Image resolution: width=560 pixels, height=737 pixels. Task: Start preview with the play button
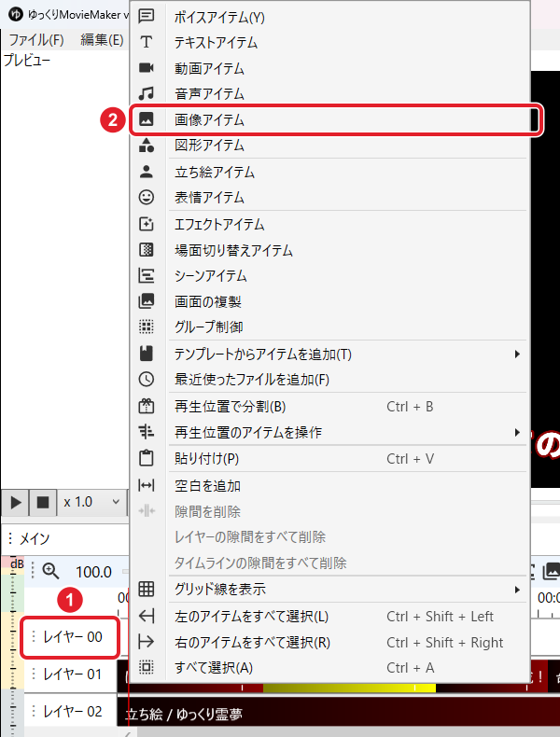[x=16, y=503]
